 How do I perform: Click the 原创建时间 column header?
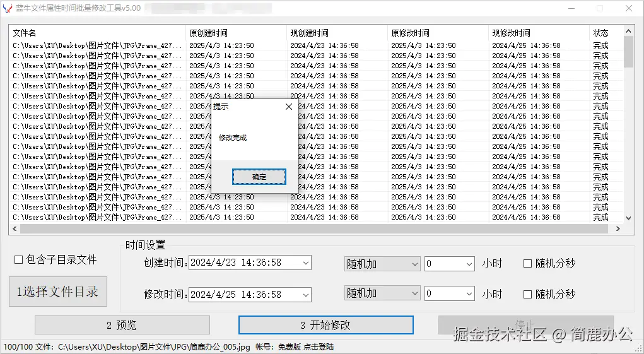[x=236, y=33]
